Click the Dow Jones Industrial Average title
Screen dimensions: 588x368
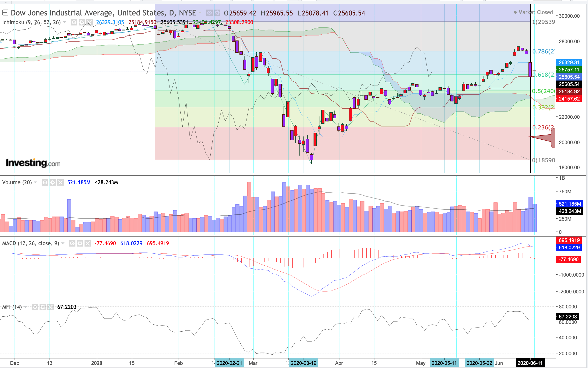click(x=103, y=13)
